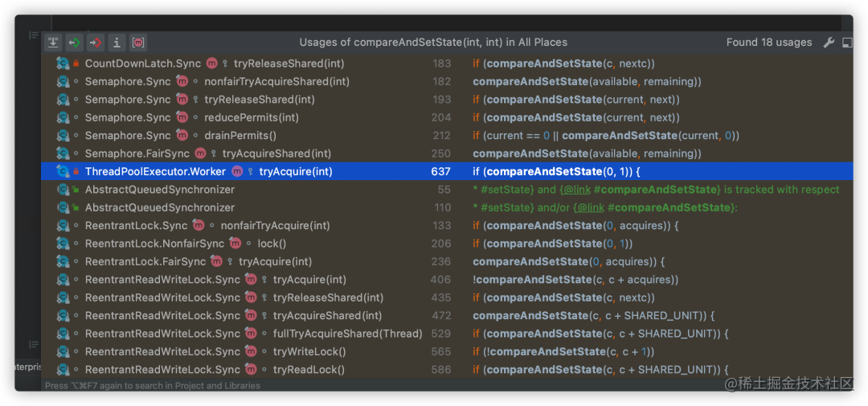
Task: Select ReentrantReadWriteLock.Sync tryReleaseShared(int) usage
Action: 447,297
